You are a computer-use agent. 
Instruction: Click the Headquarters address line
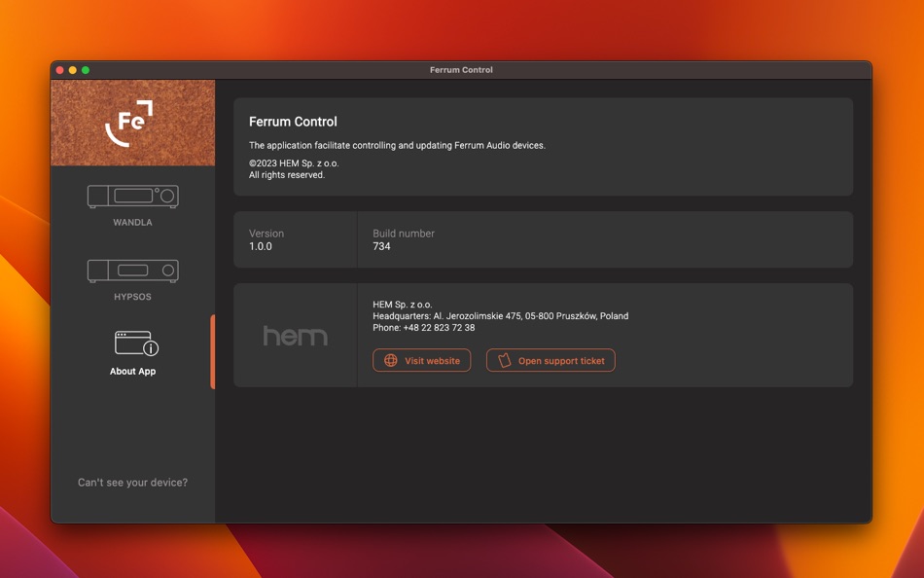[x=500, y=316]
